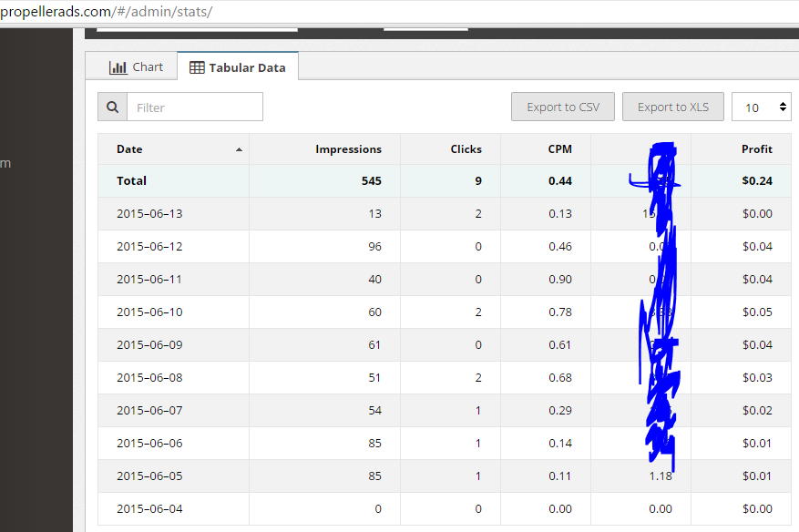Click the Export to XLS button
The height and width of the screenshot is (532, 799).
point(673,107)
